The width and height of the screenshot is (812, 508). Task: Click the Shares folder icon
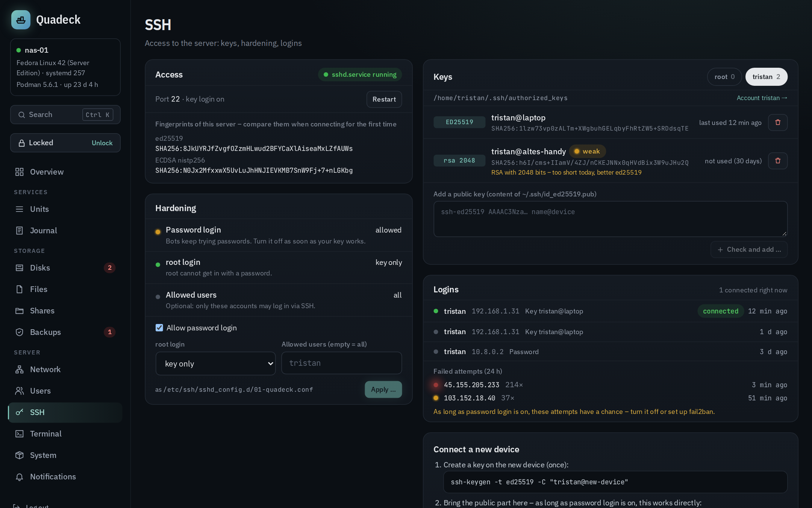[x=20, y=311]
